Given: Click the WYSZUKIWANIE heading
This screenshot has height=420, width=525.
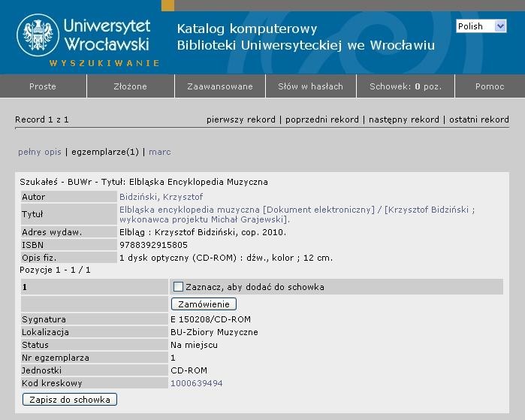Looking at the screenshot, I should pos(104,63).
